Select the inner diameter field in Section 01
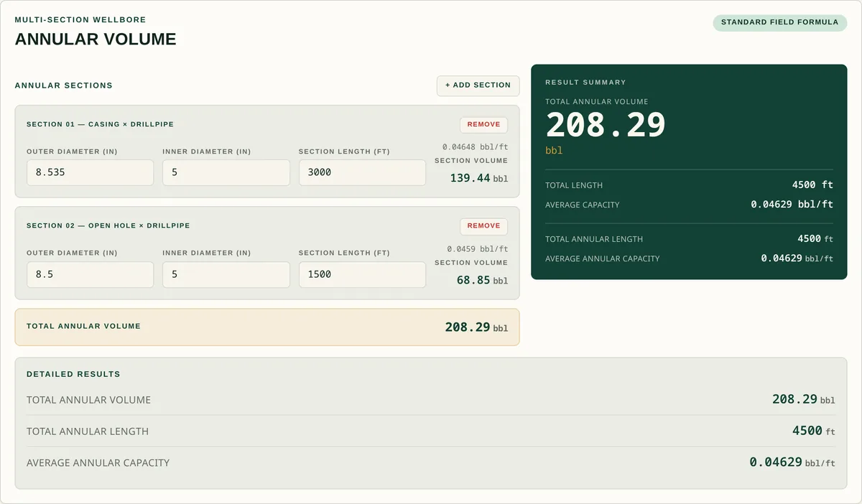The width and height of the screenshot is (862, 504). point(226,172)
